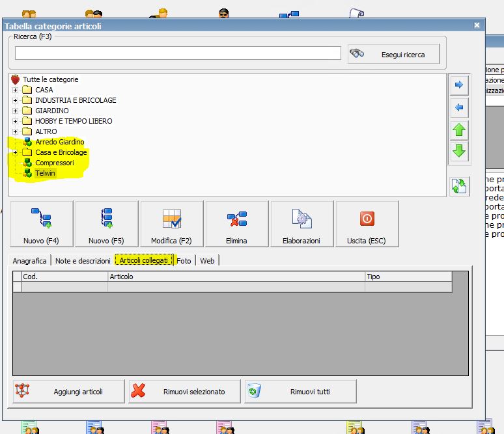
Task: Open the Web tab
Action: (x=207, y=261)
